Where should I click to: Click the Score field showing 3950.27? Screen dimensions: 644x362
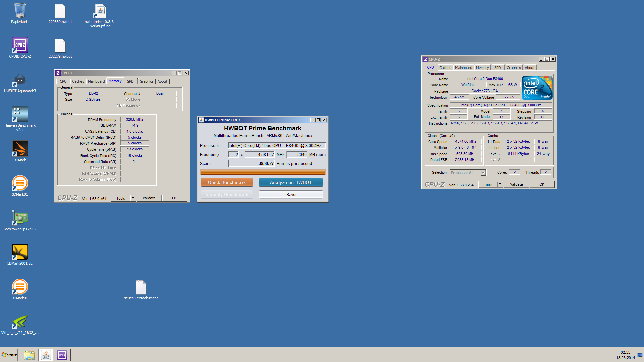(x=251, y=163)
